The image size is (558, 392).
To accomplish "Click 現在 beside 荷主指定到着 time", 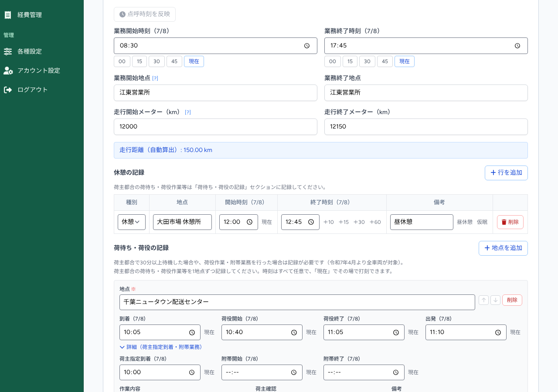I will tap(209, 372).
